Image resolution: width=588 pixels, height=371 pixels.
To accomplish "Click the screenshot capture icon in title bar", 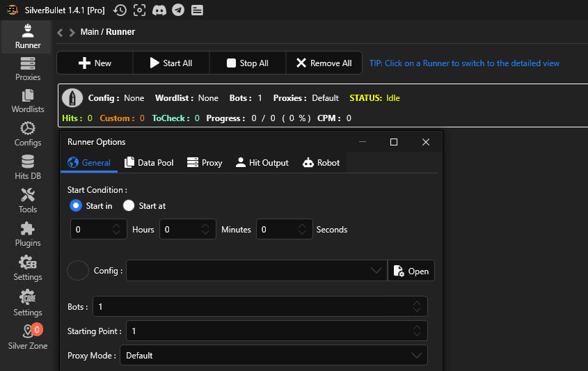I will [x=139, y=10].
